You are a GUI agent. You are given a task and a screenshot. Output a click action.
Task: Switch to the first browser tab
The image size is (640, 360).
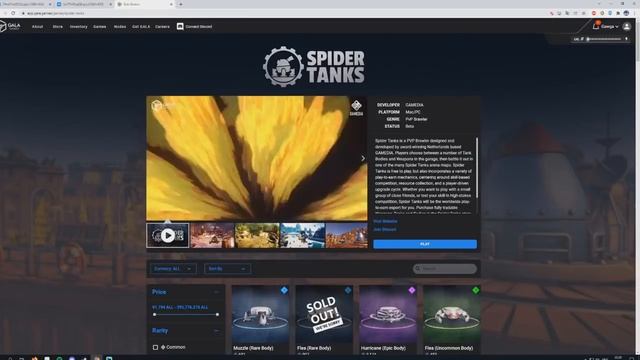[25, 4]
